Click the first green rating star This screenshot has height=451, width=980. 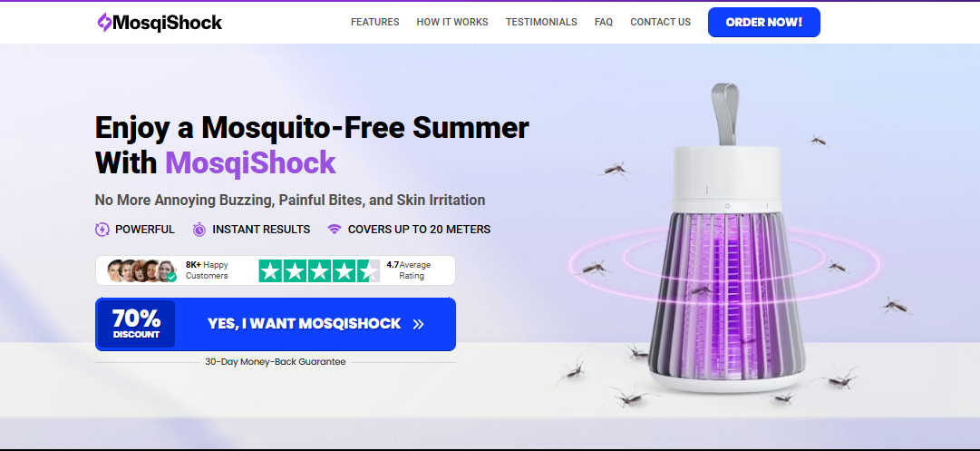pyautogui.click(x=271, y=270)
